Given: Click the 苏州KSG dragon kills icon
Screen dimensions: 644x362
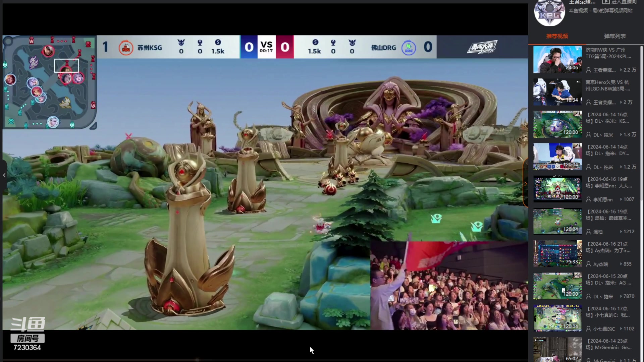Looking at the screenshot, I should coord(181,42).
